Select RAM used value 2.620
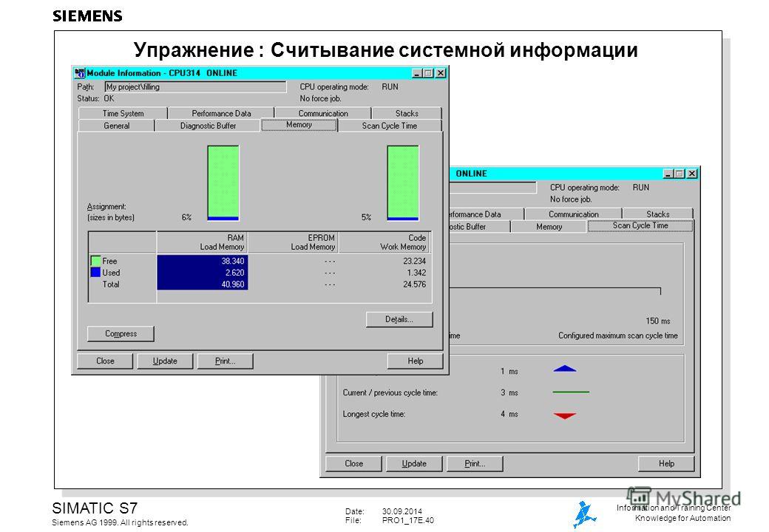 (x=234, y=273)
